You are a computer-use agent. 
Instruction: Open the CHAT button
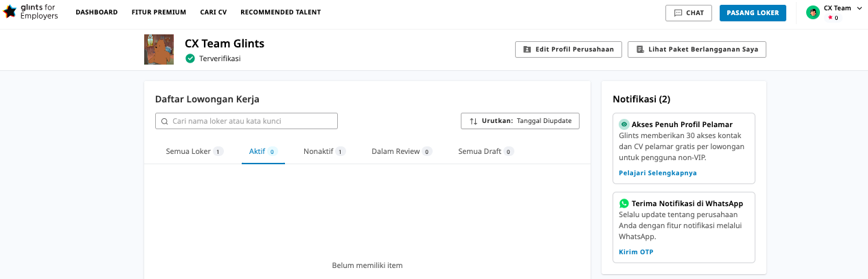689,13
